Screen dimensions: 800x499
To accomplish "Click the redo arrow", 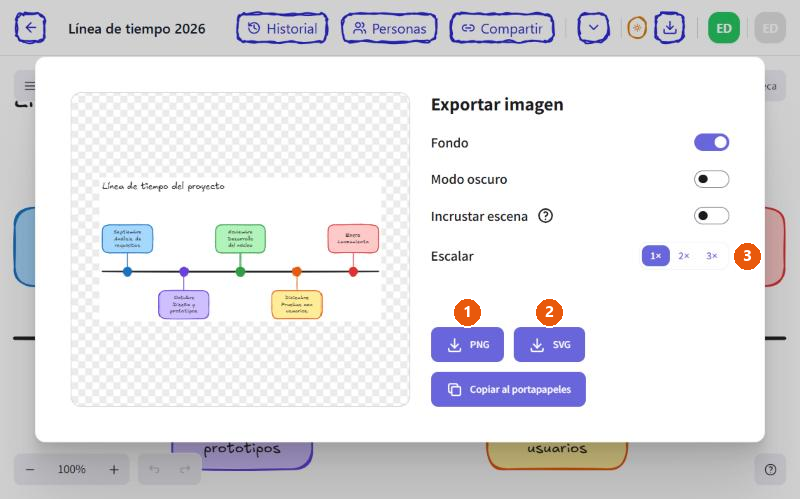I will coord(185,469).
